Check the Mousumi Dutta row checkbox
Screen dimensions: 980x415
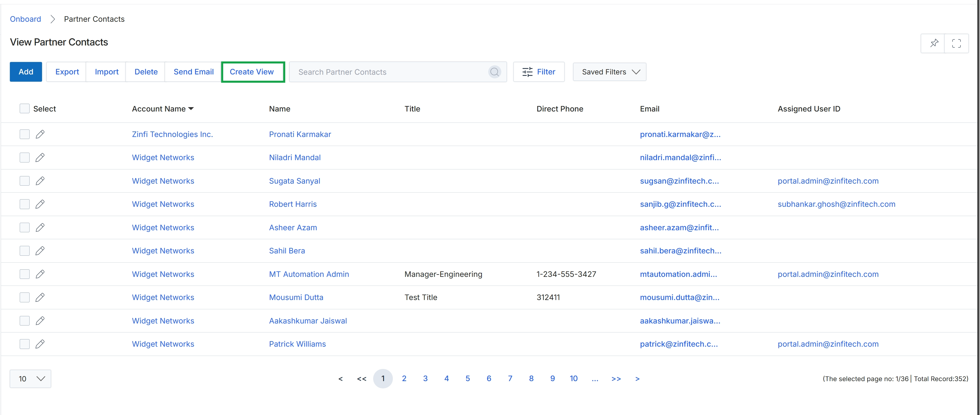coord(25,297)
